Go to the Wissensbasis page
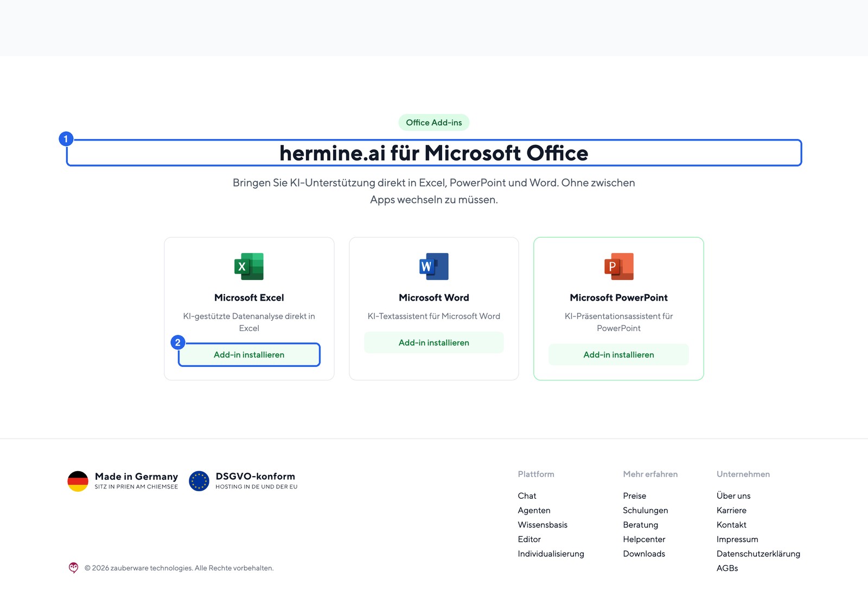 click(x=542, y=525)
